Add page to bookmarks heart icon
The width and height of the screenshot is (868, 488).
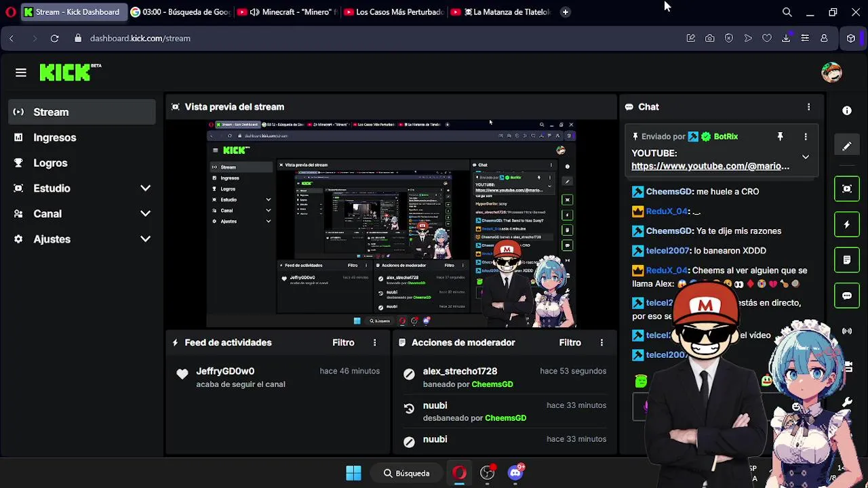767,39
